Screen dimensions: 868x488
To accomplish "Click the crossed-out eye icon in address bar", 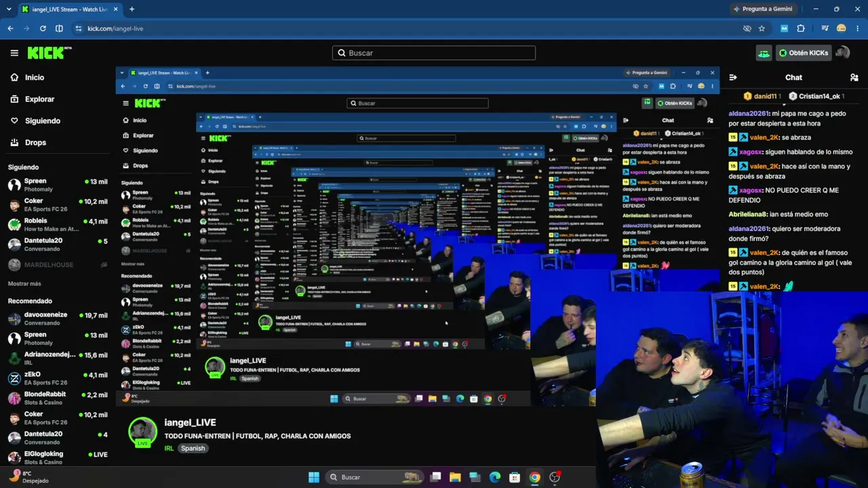I will 747,28.
